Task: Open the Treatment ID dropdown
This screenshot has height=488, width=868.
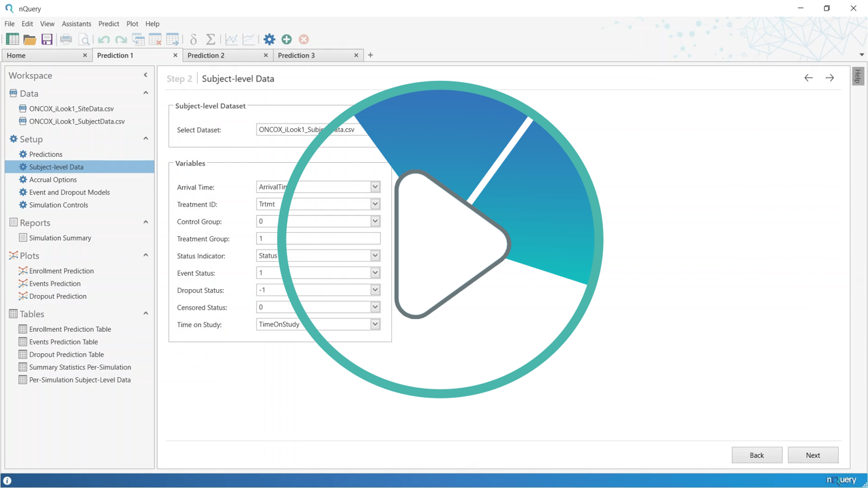Action: click(x=375, y=204)
